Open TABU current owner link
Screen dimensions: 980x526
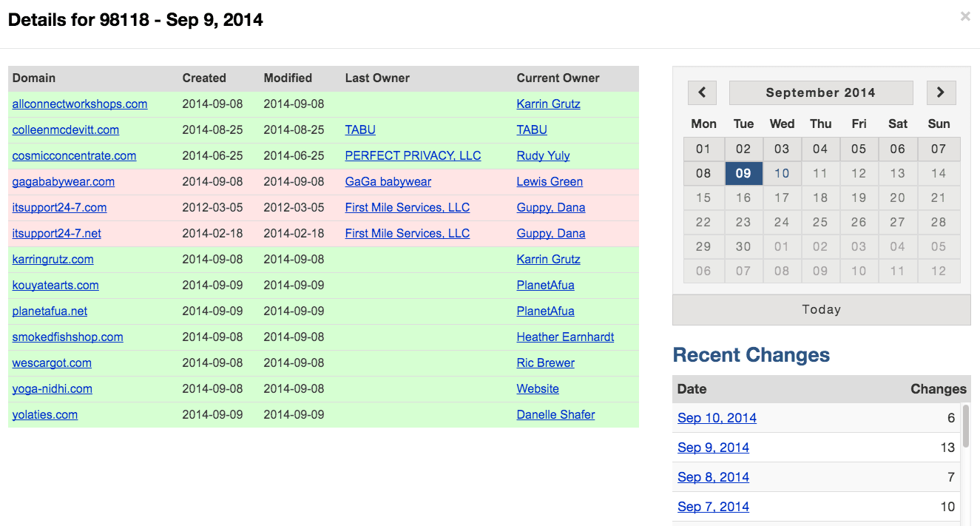tap(532, 129)
